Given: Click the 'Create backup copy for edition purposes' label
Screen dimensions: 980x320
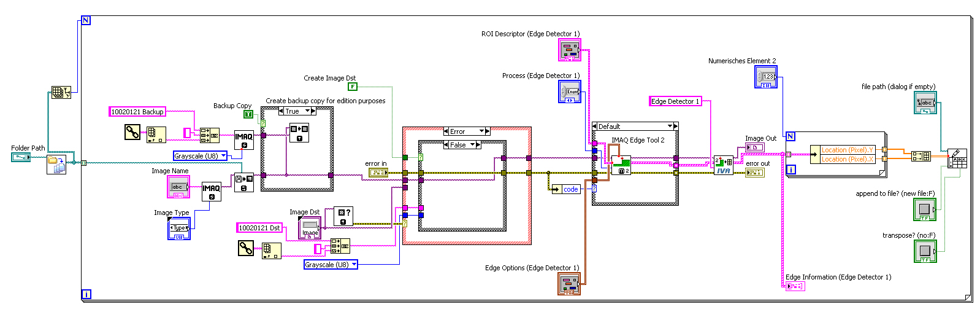Looking at the screenshot, I should pos(326,101).
